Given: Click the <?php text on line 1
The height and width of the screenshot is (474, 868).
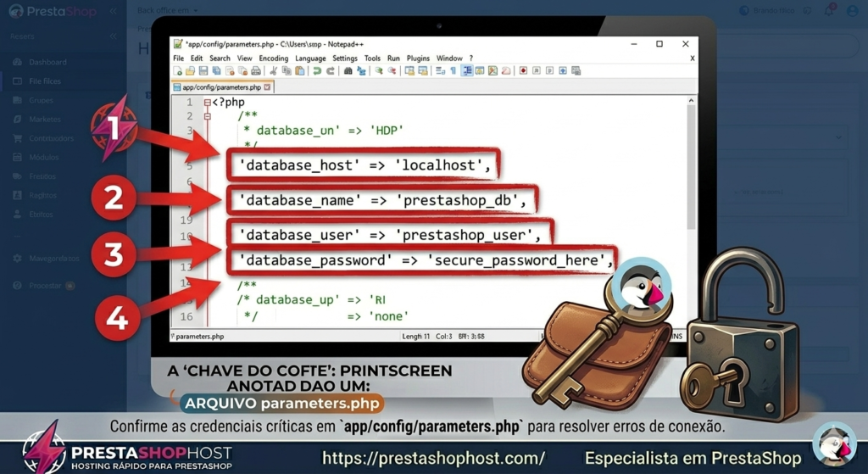Looking at the screenshot, I should click(x=228, y=102).
